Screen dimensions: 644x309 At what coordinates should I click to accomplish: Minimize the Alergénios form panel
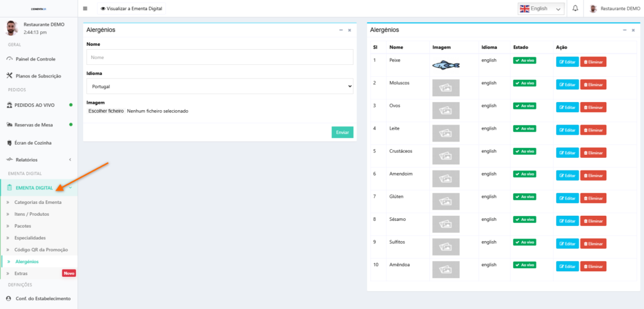coord(341,30)
